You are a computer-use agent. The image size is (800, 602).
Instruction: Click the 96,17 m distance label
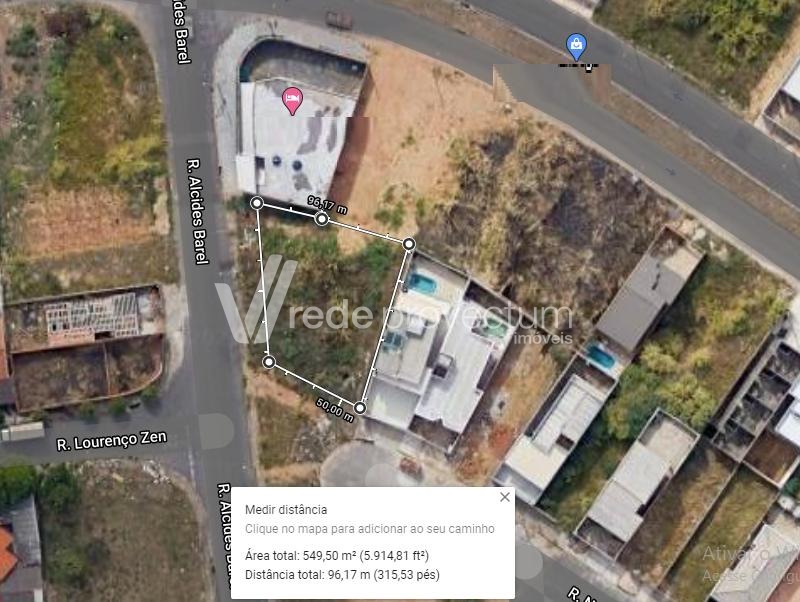pyautogui.click(x=327, y=205)
